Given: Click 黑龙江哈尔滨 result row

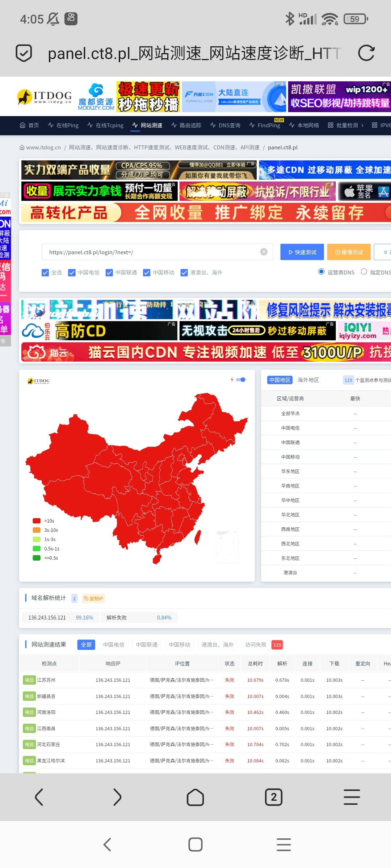Looking at the screenshot, I should click(205, 761).
